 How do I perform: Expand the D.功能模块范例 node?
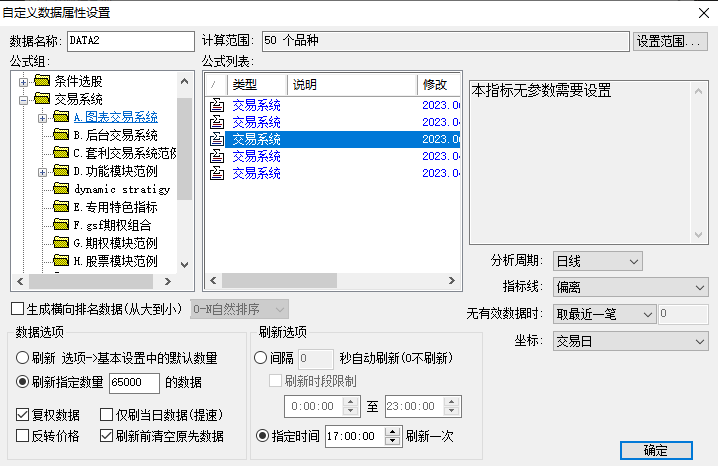coord(42,172)
